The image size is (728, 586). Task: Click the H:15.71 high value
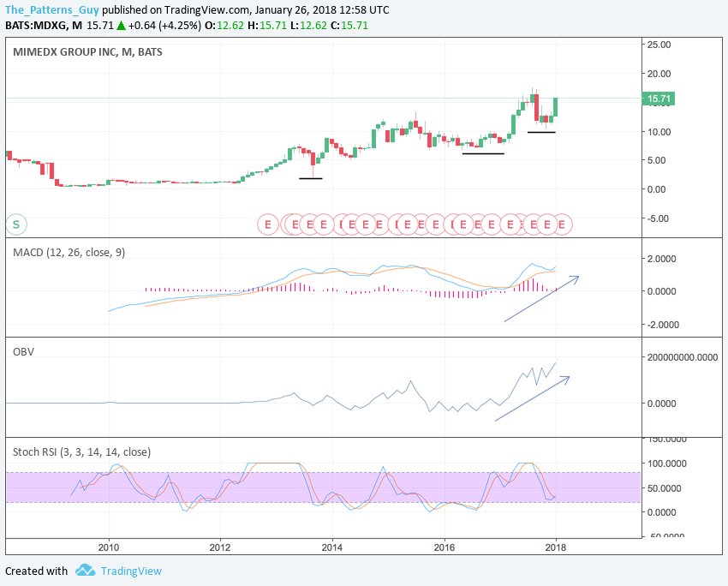[x=267, y=26]
